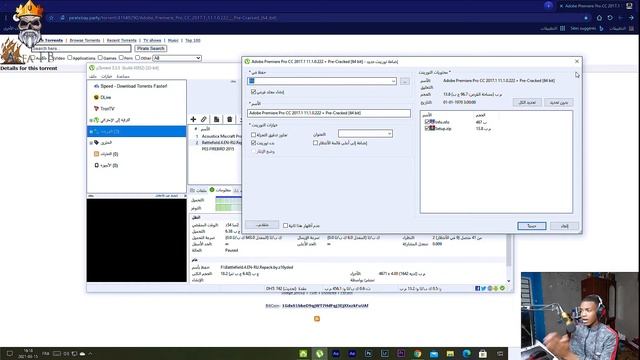The width and height of the screenshot is (640, 360).
Task: Click the Acoustica Mixcraft torrent row
Action: point(215,136)
